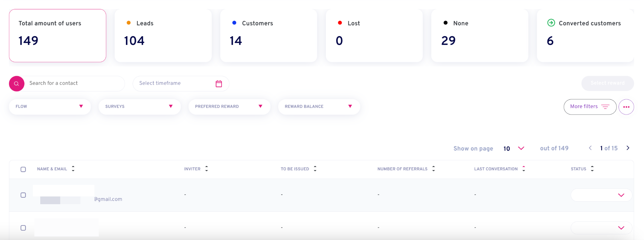Check the second contact row checkbox
The width and height of the screenshot is (644, 240).
[x=23, y=228]
